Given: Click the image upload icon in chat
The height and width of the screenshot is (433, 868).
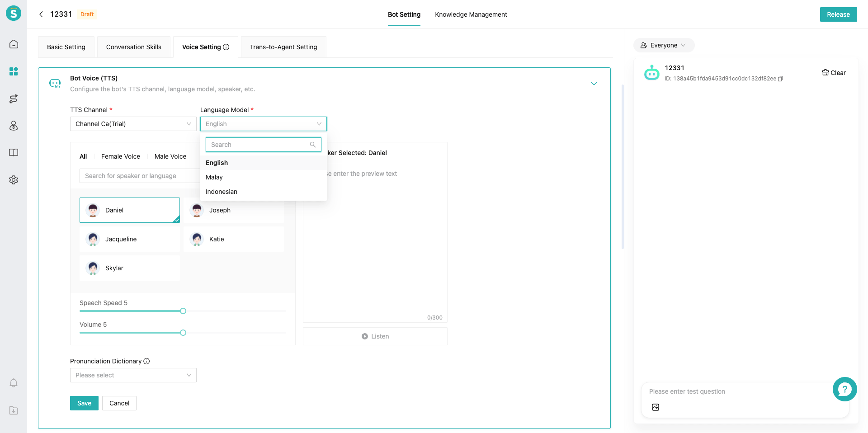Looking at the screenshot, I should [656, 407].
